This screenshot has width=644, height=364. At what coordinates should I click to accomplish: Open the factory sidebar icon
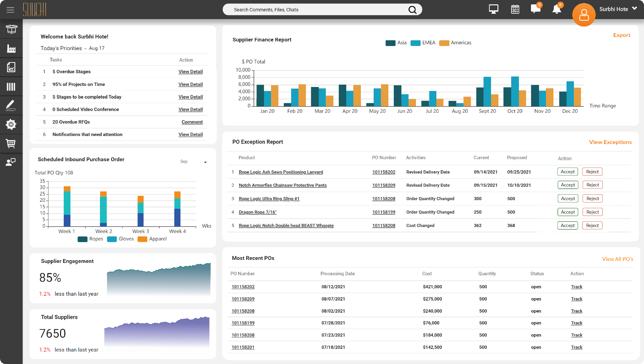11,48
